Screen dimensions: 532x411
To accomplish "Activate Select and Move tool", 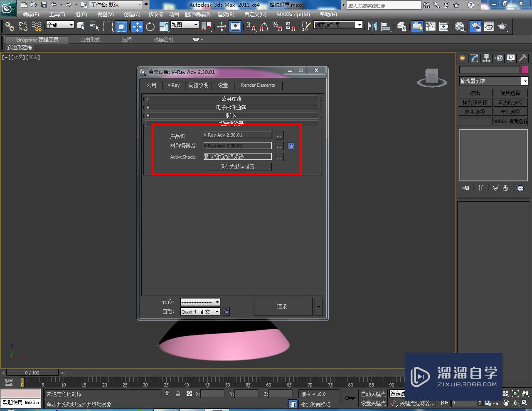I will click(137, 27).
